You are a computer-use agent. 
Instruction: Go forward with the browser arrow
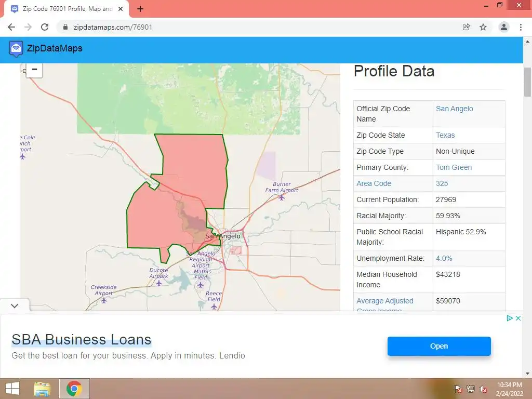tap(28, 27)
